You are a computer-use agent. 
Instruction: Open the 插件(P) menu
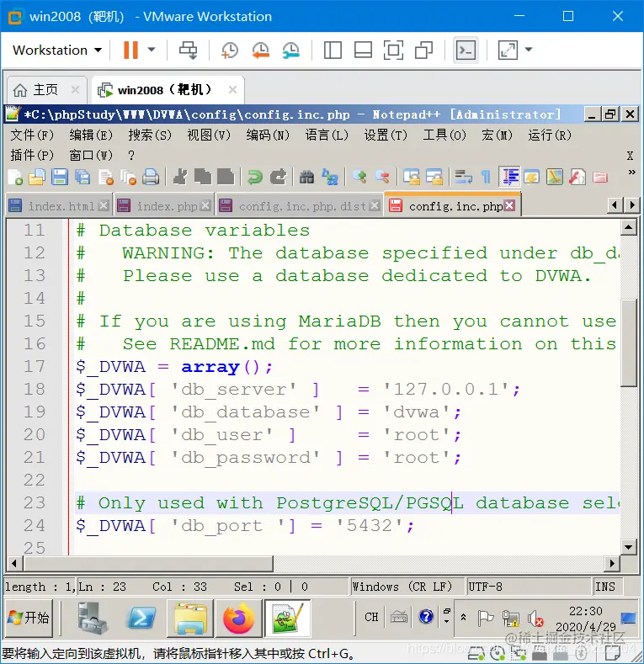(x=32, y=156)
